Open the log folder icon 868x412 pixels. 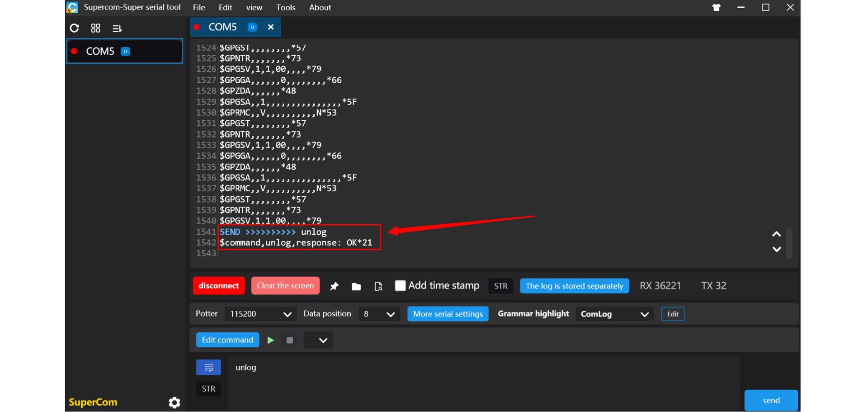click(x=356, y=286)
